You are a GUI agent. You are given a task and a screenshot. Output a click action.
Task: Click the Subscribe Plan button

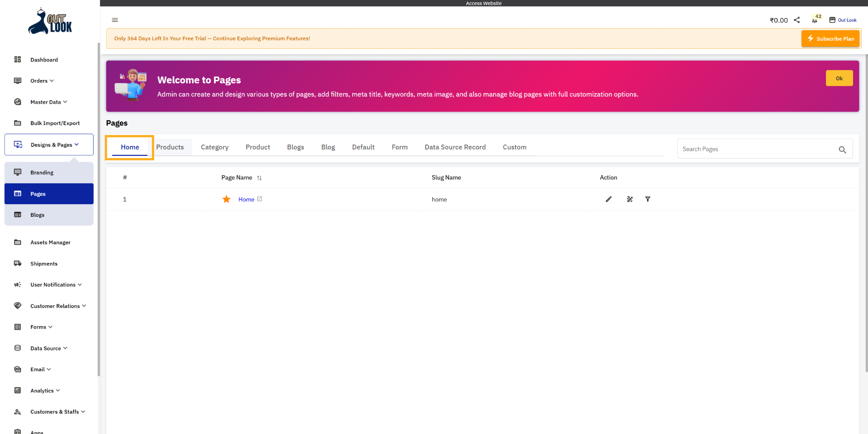(830, 38)
